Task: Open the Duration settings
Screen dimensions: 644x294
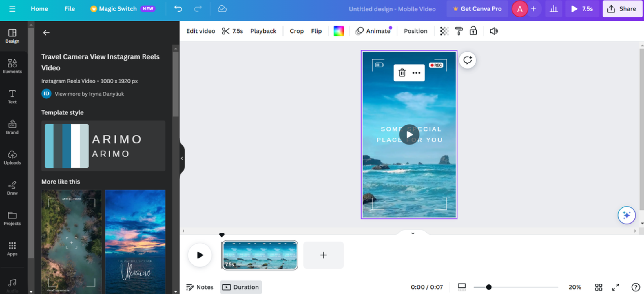Action: tap(241, 287)
